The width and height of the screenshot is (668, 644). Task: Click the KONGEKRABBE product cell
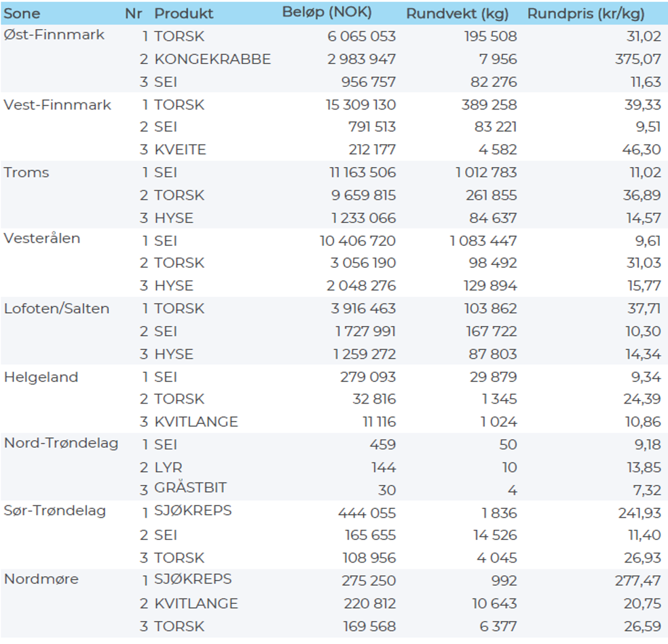212,59
